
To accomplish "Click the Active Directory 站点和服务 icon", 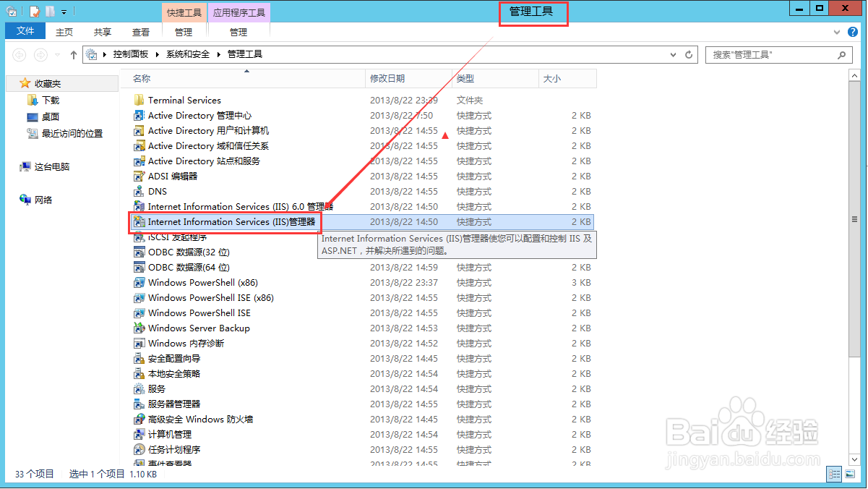I will coord(139,161).
